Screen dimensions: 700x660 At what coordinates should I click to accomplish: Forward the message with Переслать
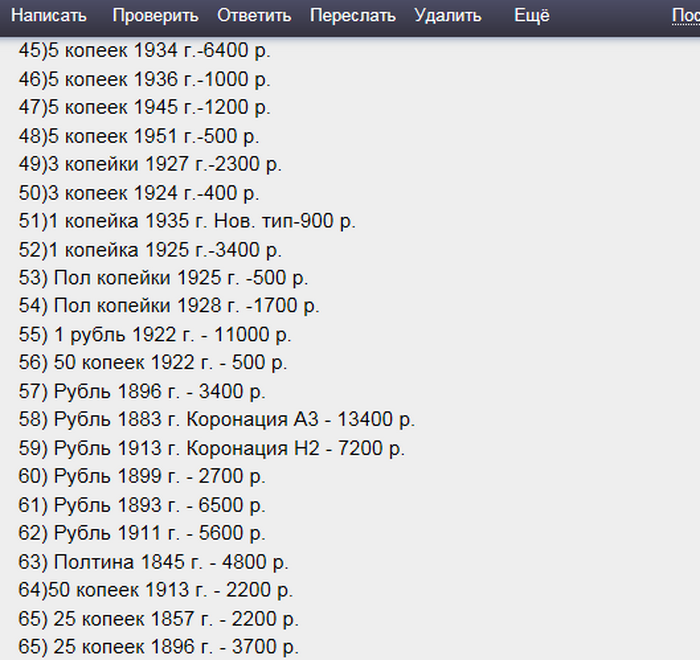(352, 16)
